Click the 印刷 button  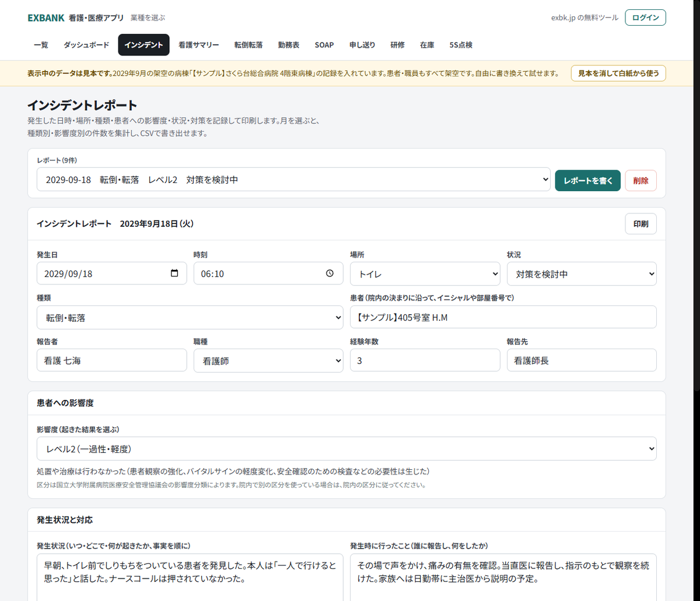640,224
